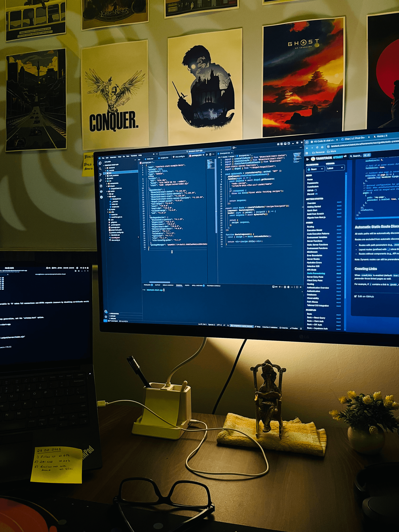Open the Accounts icon in activity bar
Image resolution: width=399 pixels, height=532 pixels.
[106, 312]
